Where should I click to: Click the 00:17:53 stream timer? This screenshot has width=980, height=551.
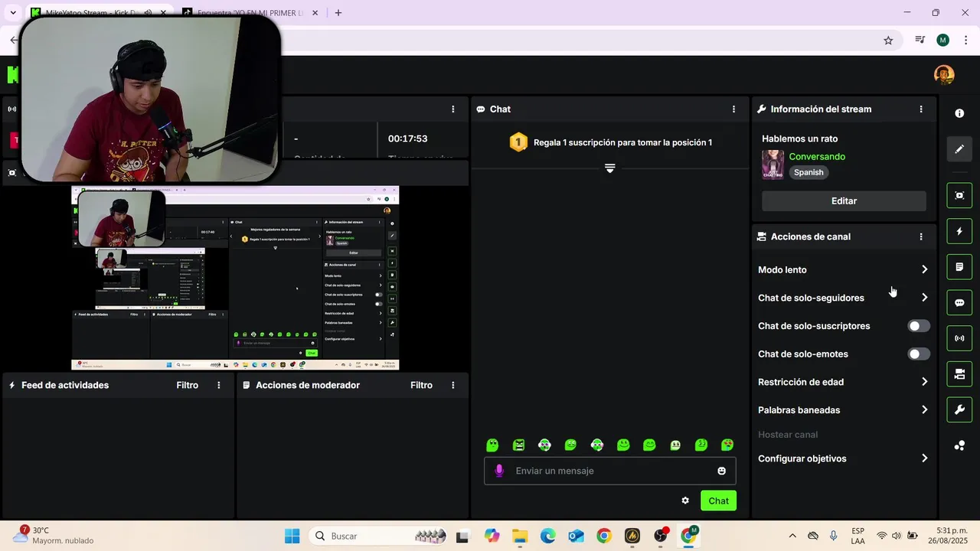tap(407, 139)
